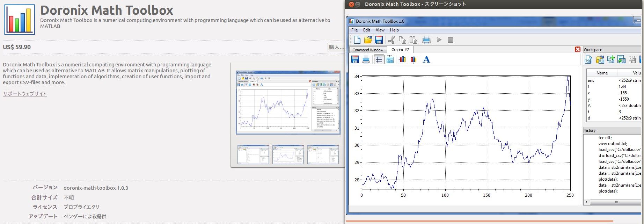The image size is (644, 224).
Task: Click the bar chart Y-axis label icon
Action: [402, 59]
